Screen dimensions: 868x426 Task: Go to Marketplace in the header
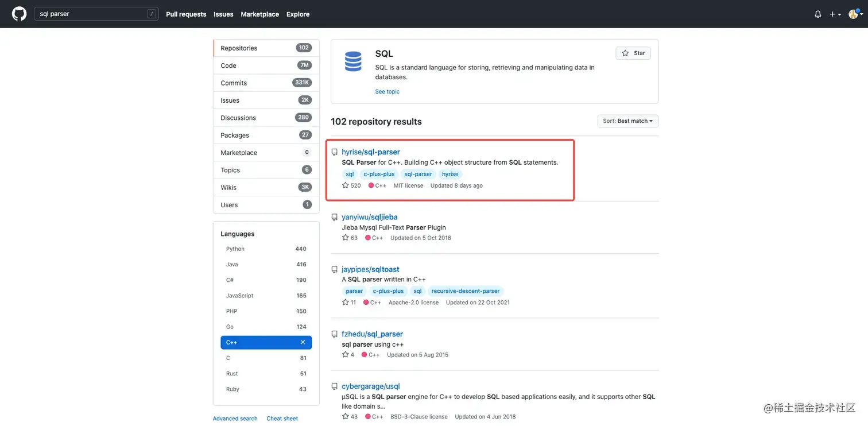click(x=260, y=14)
